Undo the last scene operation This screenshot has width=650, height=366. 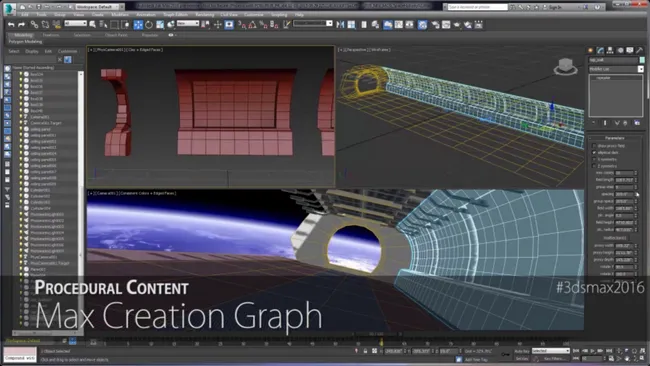11,25
